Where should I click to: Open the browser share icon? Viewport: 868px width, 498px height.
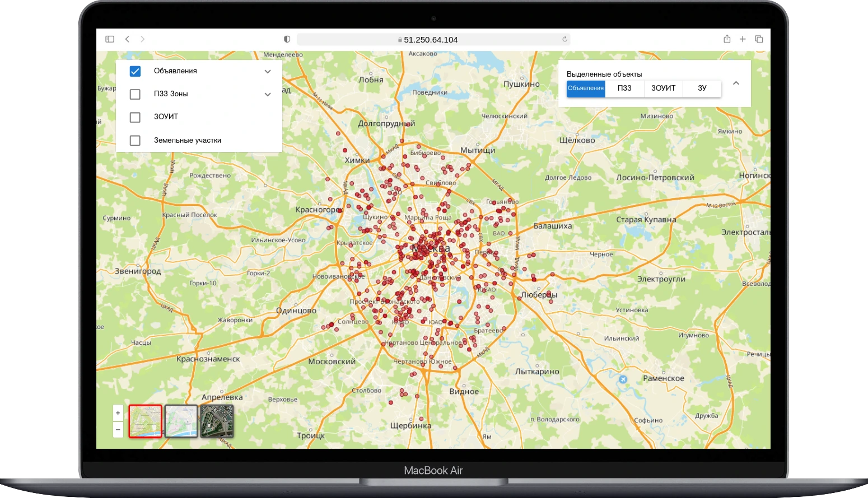[x=727, y=39]
